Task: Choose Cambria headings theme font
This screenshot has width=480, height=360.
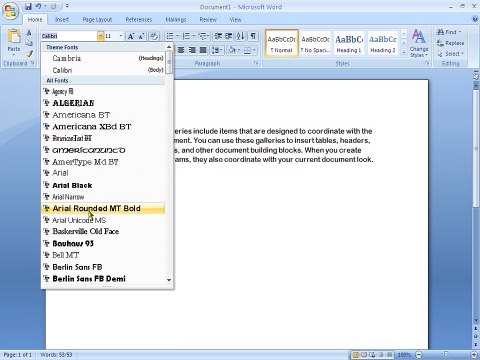Action: [103, 58]
